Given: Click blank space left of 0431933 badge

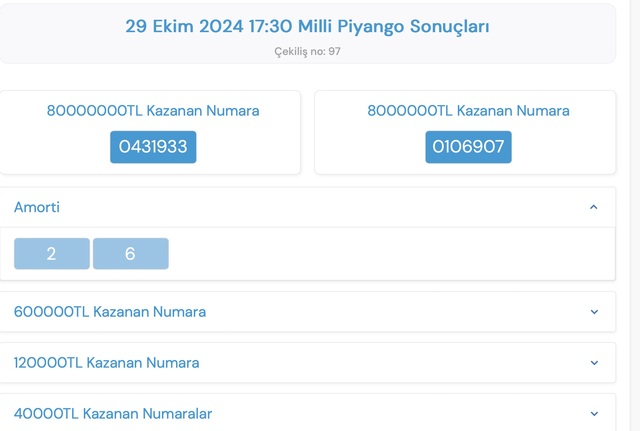Looking at the screenshot, I should (55, 147).
